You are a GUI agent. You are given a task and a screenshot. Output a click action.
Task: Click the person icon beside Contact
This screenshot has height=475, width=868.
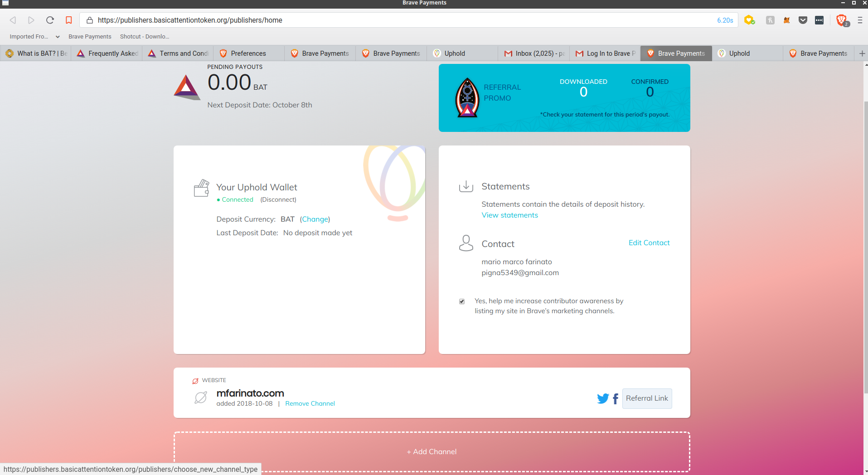(x=466, y=243)
